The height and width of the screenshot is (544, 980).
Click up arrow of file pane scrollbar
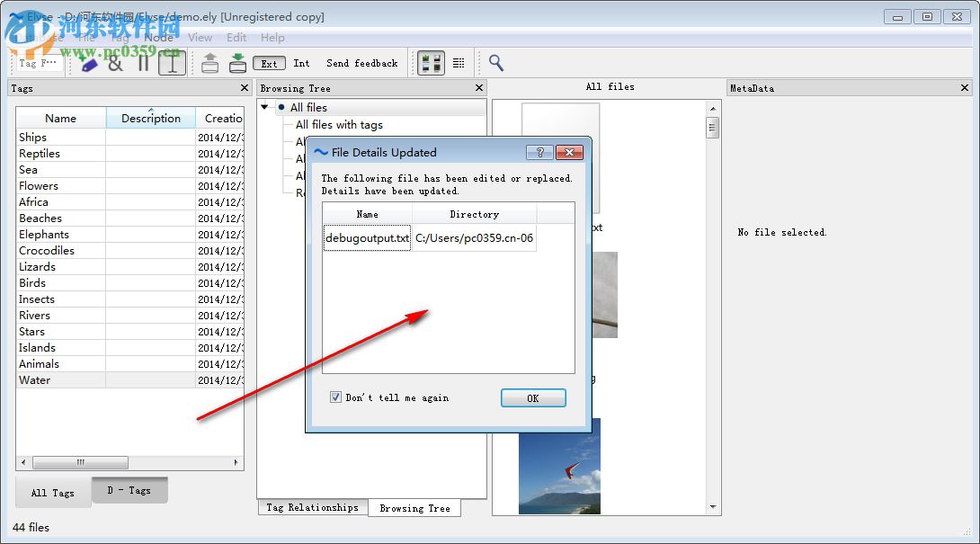coord(712,109)
